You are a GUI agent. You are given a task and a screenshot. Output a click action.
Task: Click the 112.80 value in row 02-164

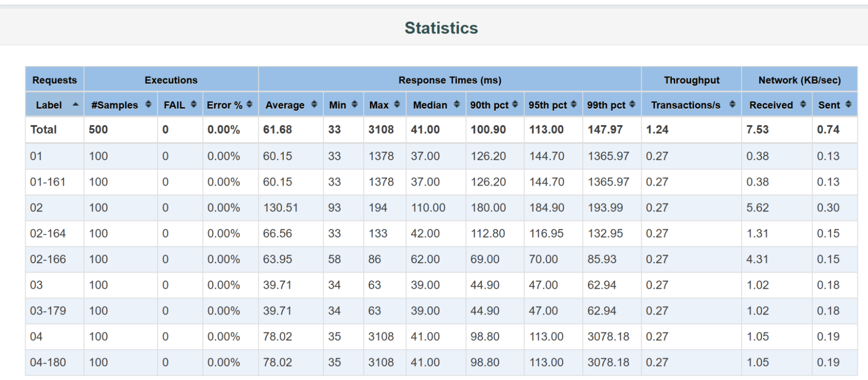tap(488, 234)
